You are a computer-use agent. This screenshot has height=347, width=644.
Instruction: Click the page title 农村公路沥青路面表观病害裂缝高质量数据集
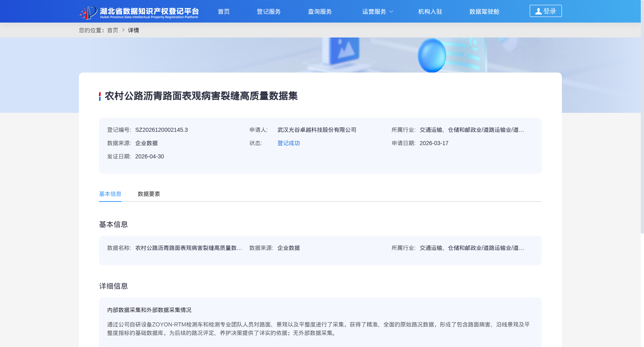click(201, 96)
